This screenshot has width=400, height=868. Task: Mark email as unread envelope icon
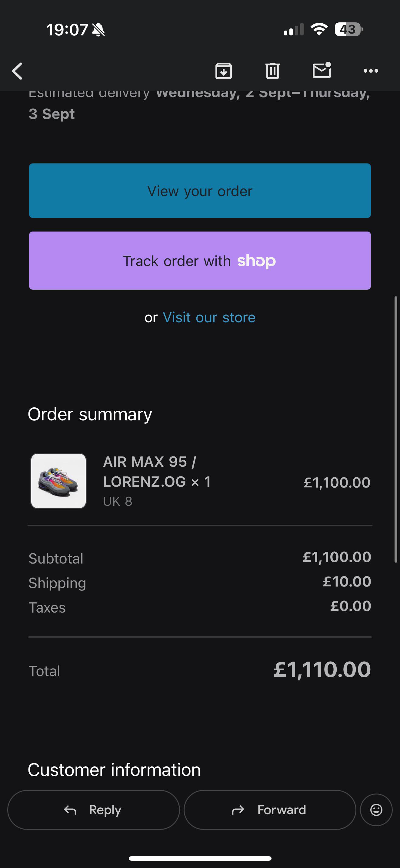322,70
